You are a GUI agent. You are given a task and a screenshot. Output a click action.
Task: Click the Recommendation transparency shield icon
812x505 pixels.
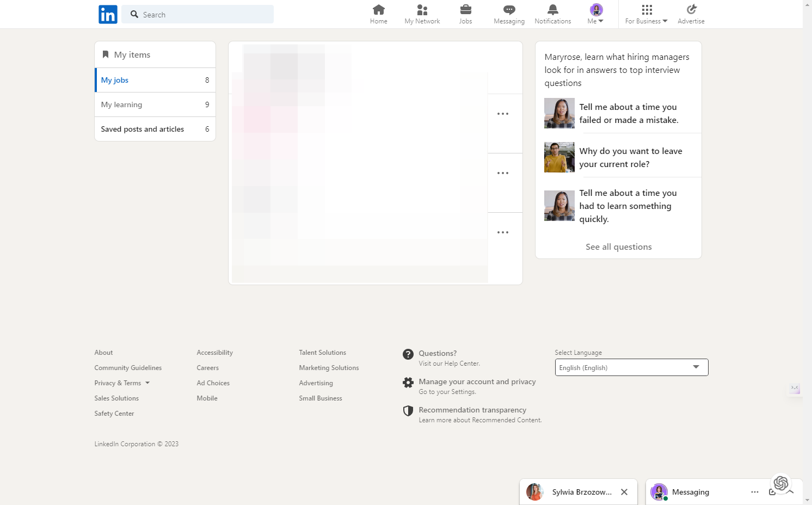click(x=408, y=411)
